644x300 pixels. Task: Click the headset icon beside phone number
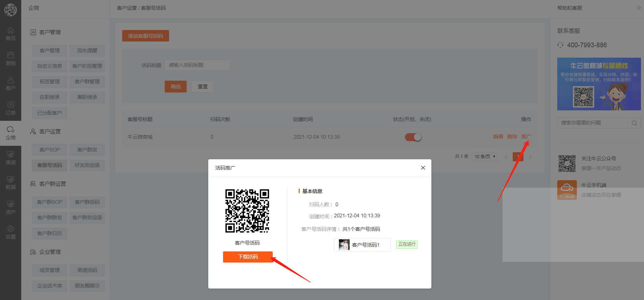(560, 45)
